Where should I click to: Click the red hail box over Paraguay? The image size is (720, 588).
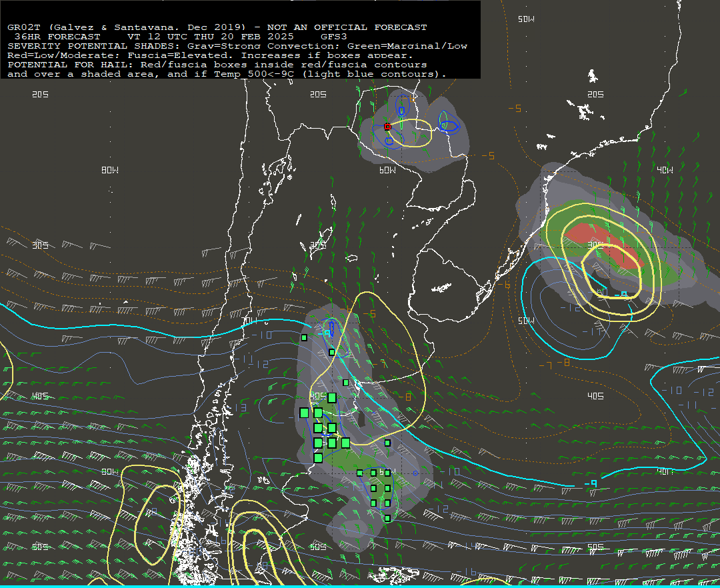(x=387, y=127)
